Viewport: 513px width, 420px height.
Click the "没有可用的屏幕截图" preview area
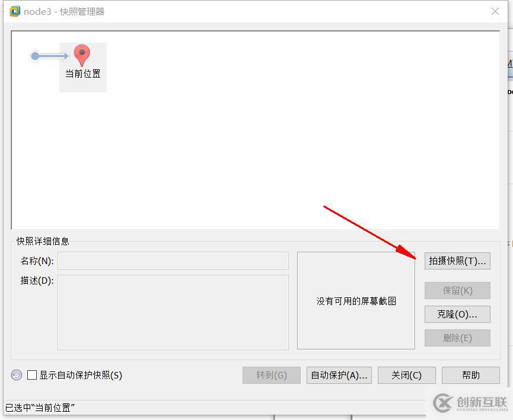(355, 300)
